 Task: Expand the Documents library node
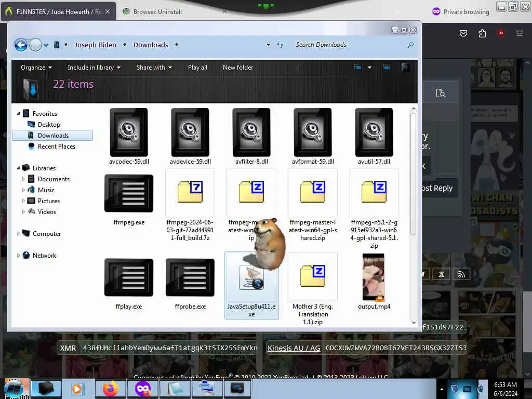(23, 179)
